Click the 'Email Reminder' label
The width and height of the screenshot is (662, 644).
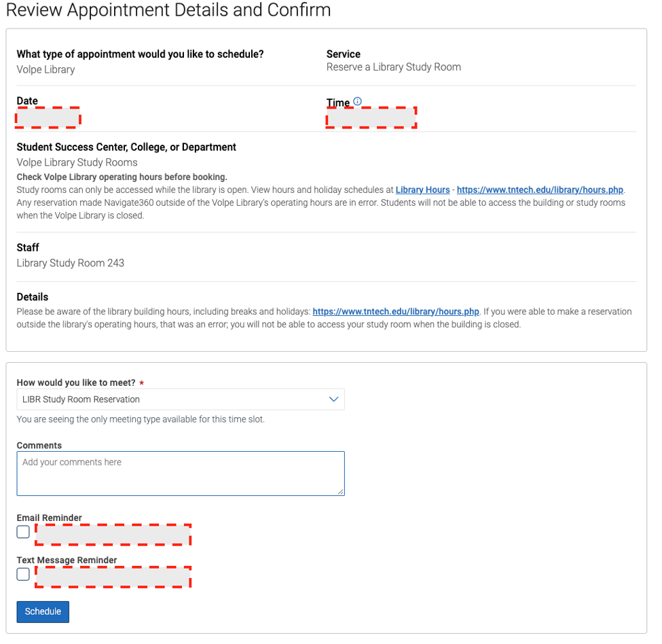50,518
